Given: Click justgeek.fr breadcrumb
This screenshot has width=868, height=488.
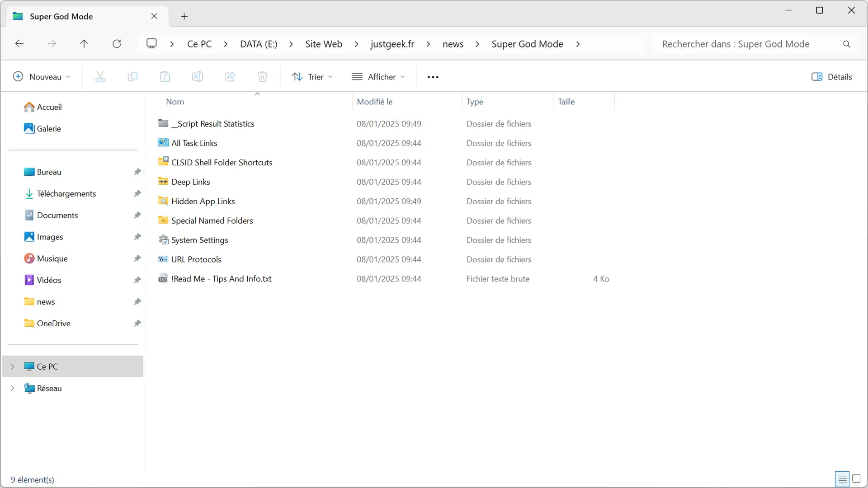Looking at the screenshot, I should click(x=392, y=44).
